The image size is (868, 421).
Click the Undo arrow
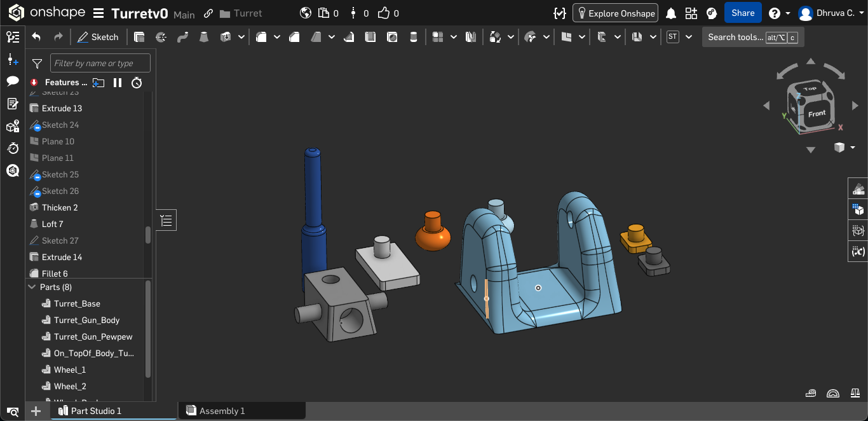pyautogui.click(x=36, y=37)
